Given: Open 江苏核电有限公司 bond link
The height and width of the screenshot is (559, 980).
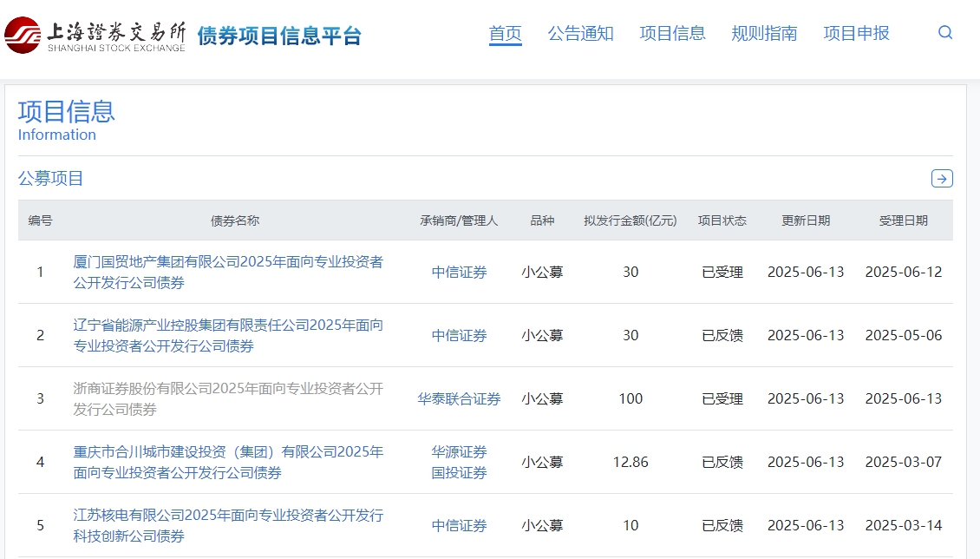Looking at the screenshot, I should [x=228, y=525].
